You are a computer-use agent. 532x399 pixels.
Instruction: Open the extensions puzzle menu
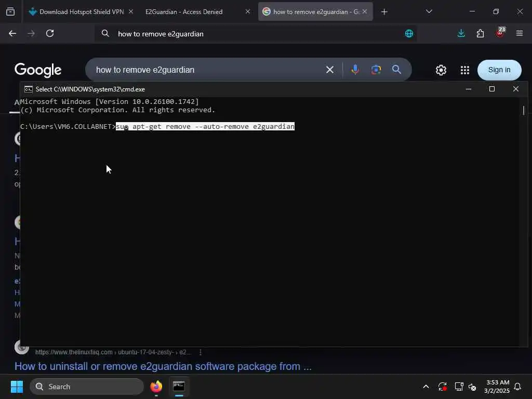(480, 33)
